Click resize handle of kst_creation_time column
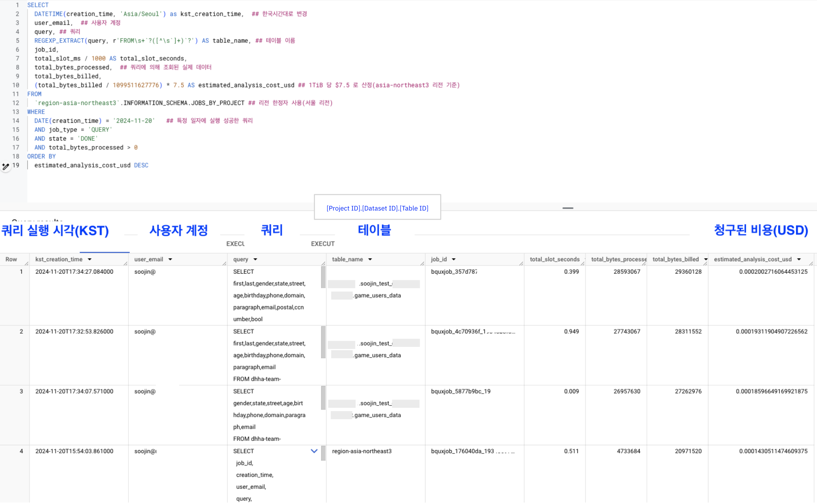The image size is (817, 504). point(126,263)
